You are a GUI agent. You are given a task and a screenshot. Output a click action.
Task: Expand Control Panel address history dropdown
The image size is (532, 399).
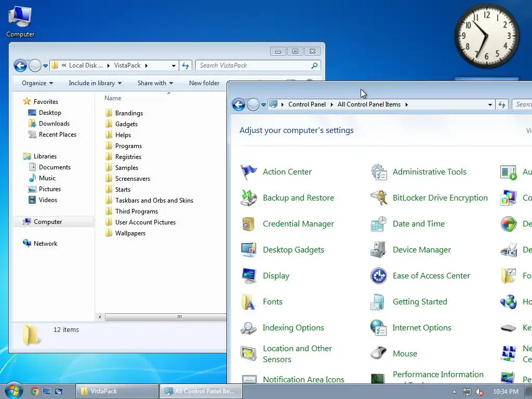490,104
